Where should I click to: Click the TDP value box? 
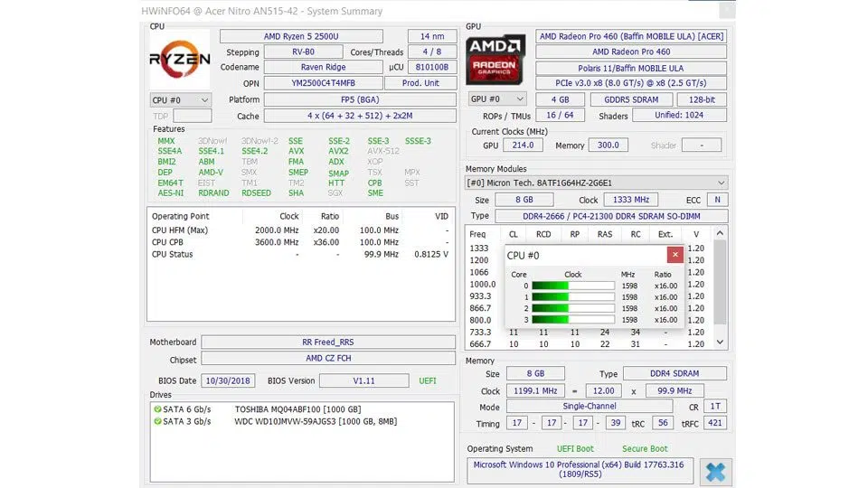[x=192, y=117]
